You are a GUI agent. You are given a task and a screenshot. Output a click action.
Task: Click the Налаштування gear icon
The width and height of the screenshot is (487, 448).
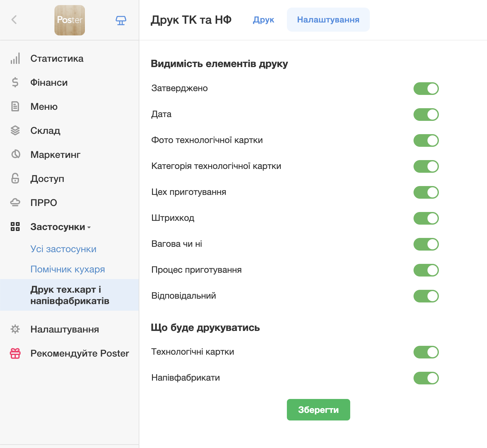click(15, 329)
